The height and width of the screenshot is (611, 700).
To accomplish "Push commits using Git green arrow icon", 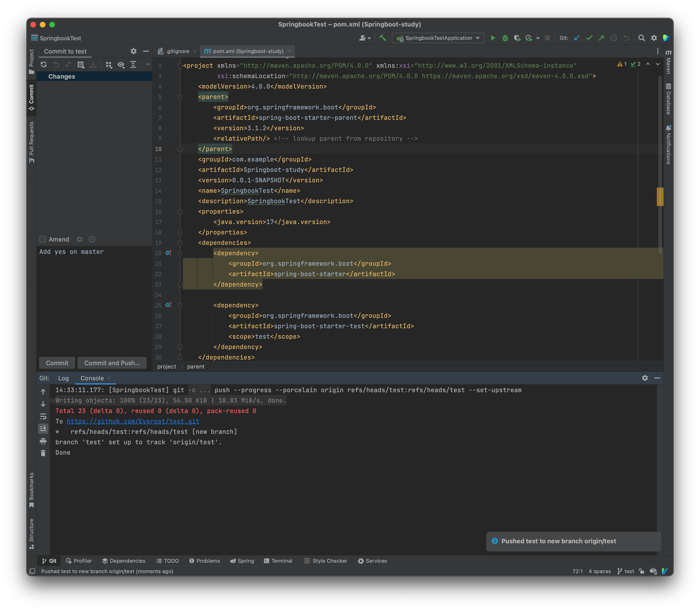I will click(601, 38).
